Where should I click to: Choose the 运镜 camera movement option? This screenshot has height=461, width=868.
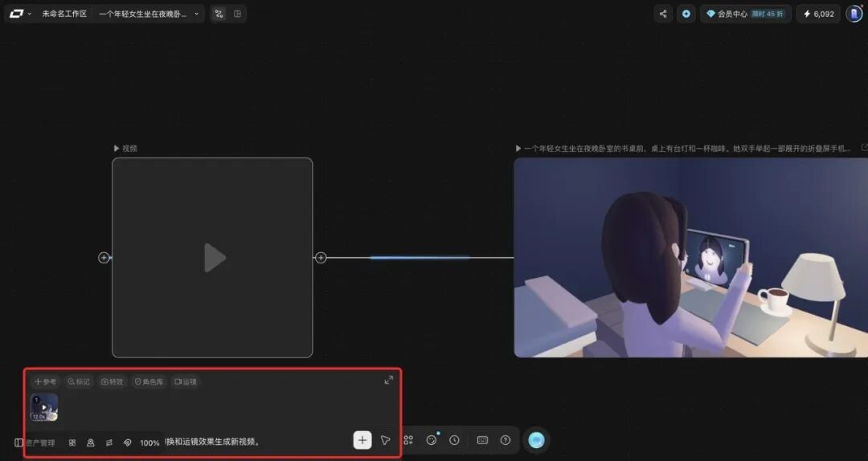[x=186, y=381]
